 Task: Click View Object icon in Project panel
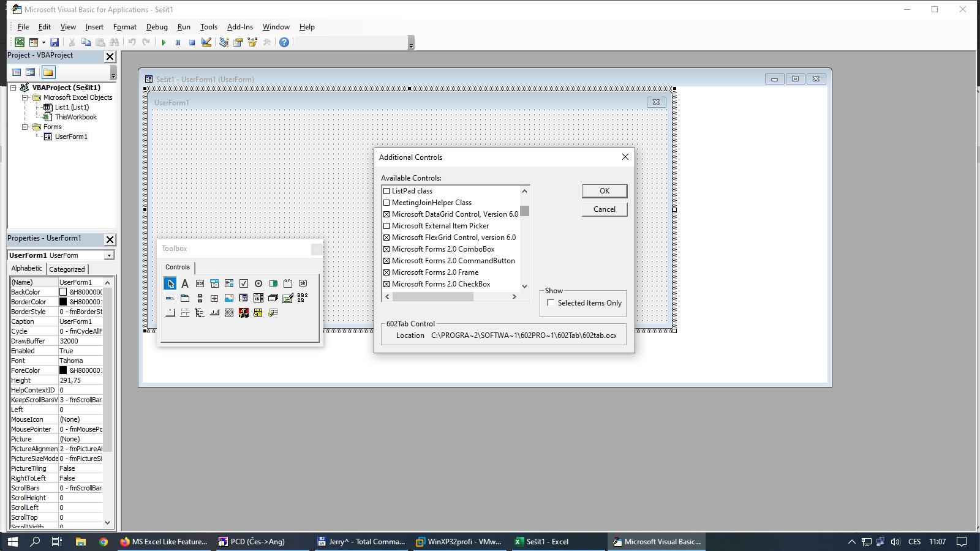[x=31, y=72]
